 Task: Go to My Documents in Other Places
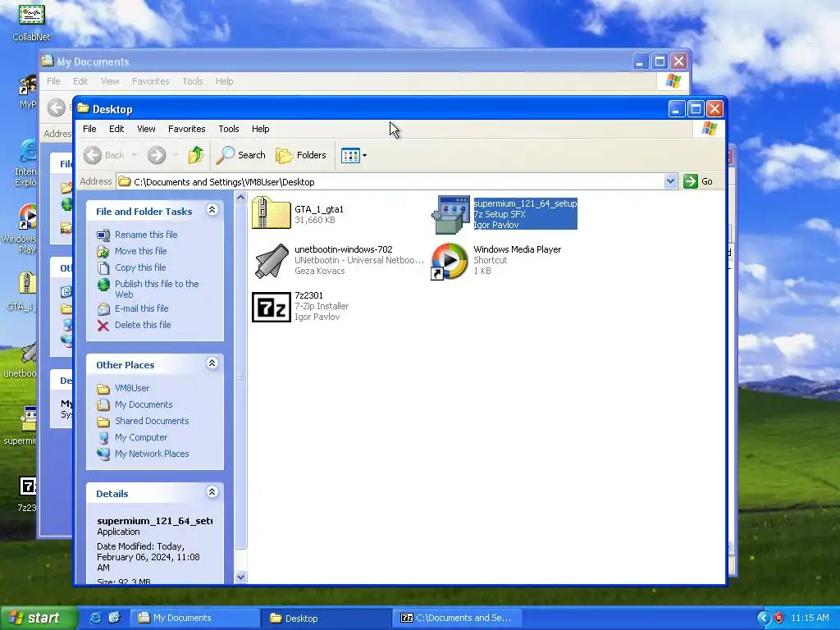[x=144, y=404]
